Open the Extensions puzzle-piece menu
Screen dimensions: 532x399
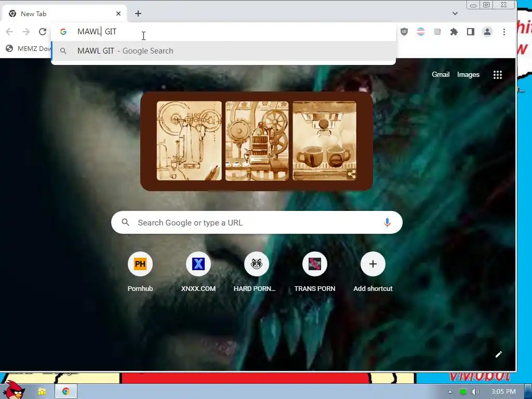454,32
